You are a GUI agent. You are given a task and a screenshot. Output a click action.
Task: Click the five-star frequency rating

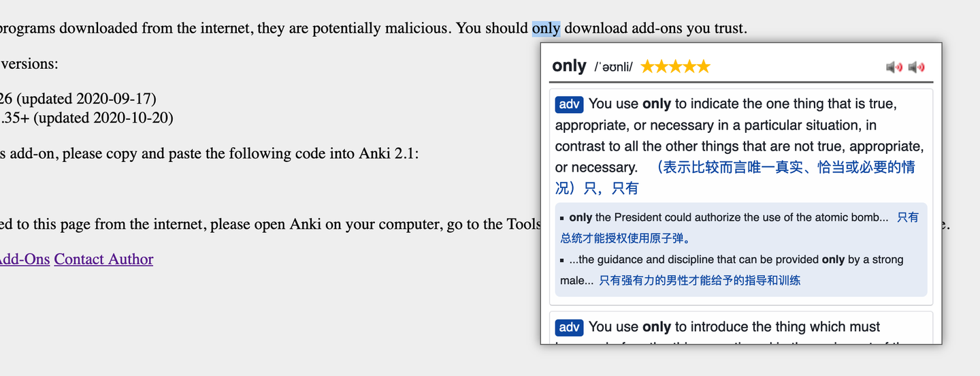tap(674, 67)
